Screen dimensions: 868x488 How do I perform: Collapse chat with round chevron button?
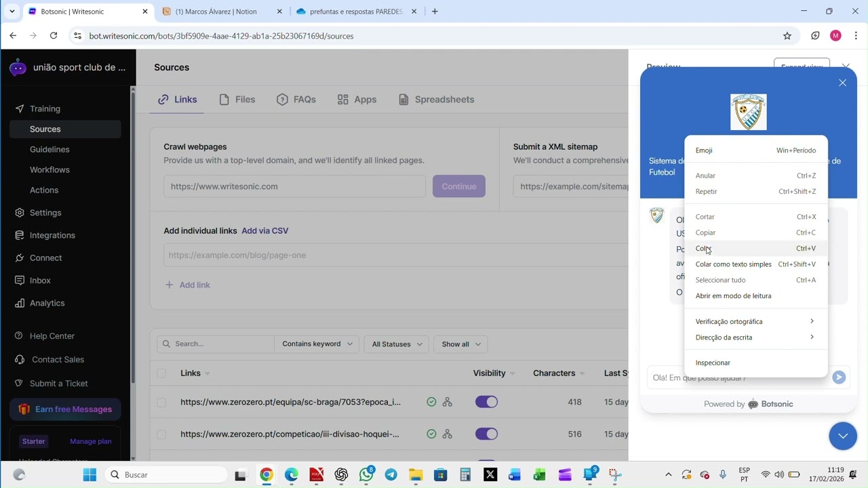pyautogui.click(x=843, y=436)
